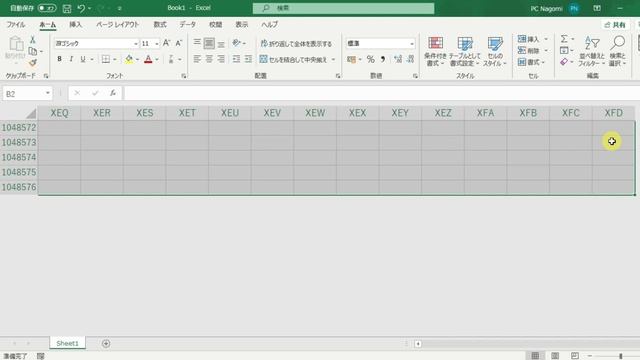Click AutoSum sigma icon
This screenshot has height=360, width=640.
click(564, 39)
